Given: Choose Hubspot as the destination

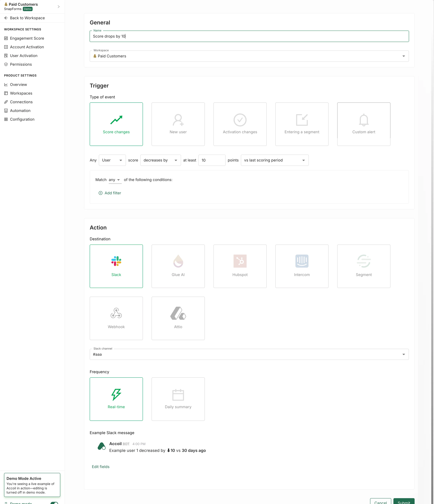Looking at the screenshot, I should click(x=240, y=266).
